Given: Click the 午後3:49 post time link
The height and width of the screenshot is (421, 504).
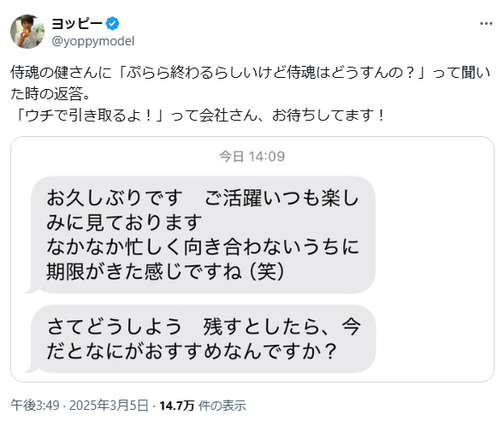Looking at the screenshot, I should [35, 406].
